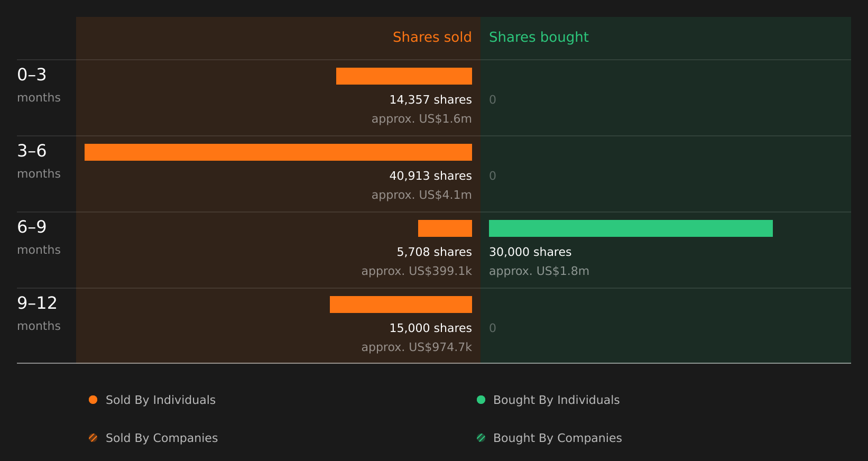This screenshot has width=868, height=461.
Task: Click the green Bought By Individuals legend dot
Action: click(x=481, y=400)
